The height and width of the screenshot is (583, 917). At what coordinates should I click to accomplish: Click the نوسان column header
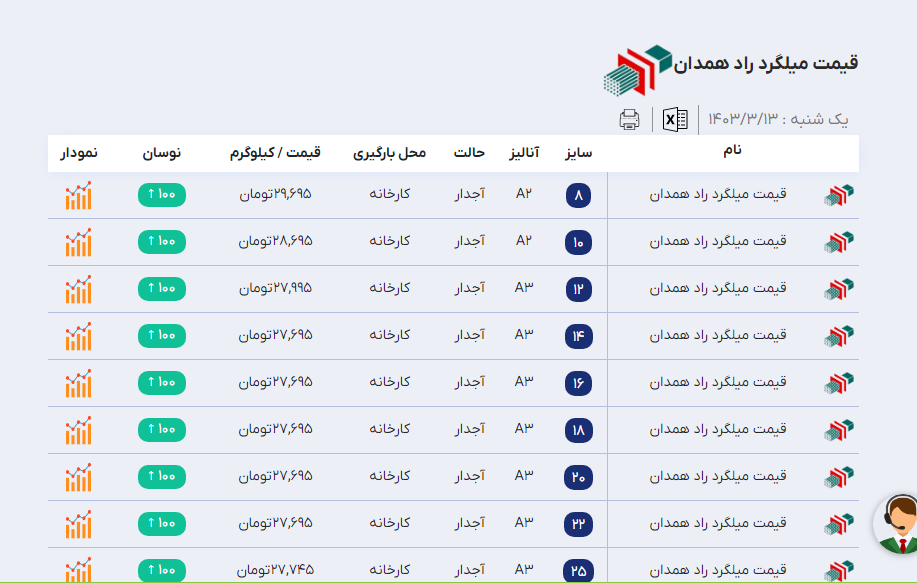pyautogui.click(x=161, y=153)
